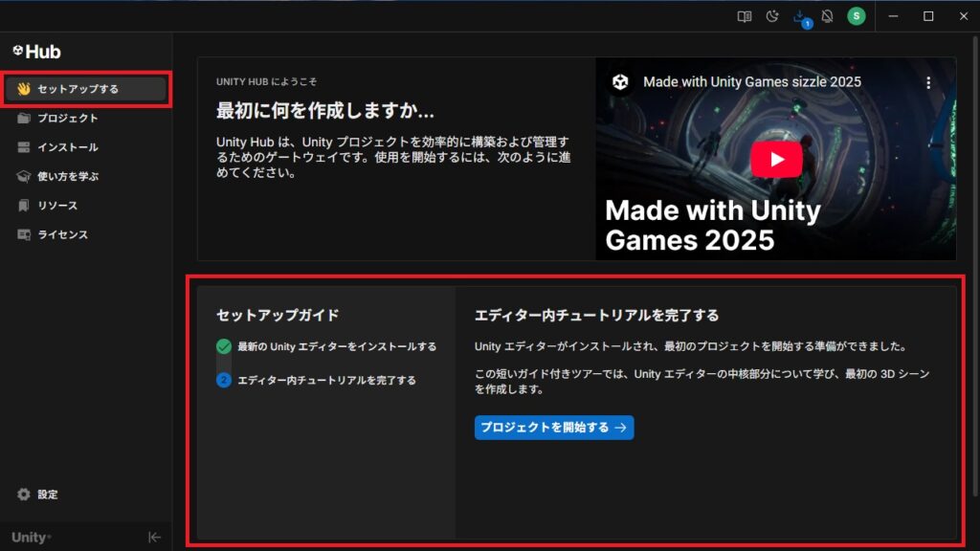Select step 2 エディター内チュートリアルを完了する
Screen dimensions: 980x551
[x=326, y=380]
